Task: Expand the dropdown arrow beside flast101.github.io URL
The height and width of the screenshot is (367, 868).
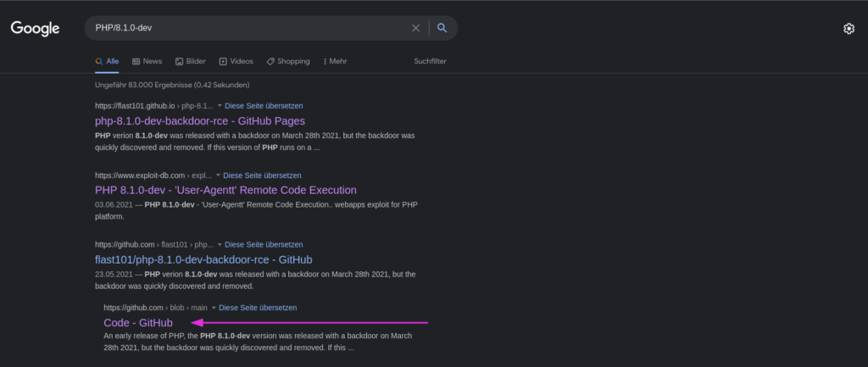Action: pyautogui.click(x=220, y=106)
